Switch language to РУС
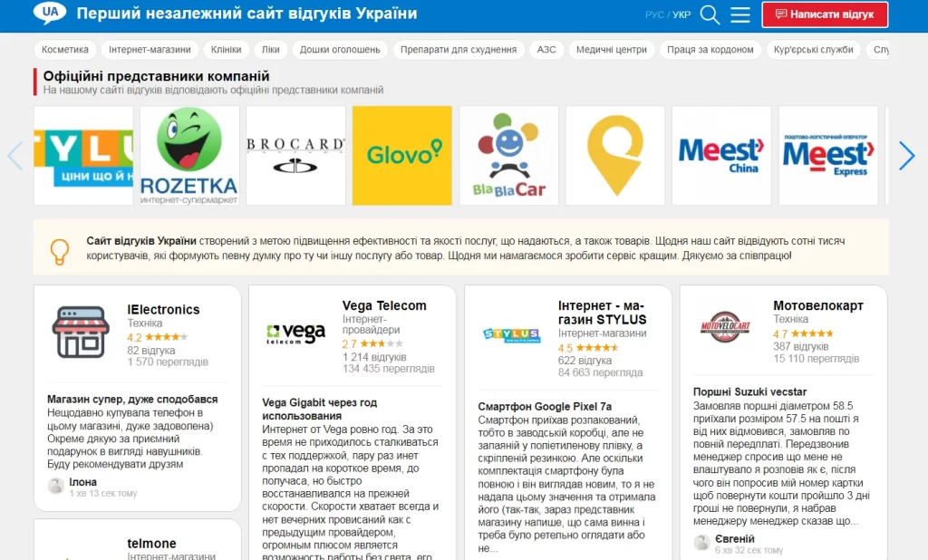This screenshot has width=928, height=560. coord(654,15)
